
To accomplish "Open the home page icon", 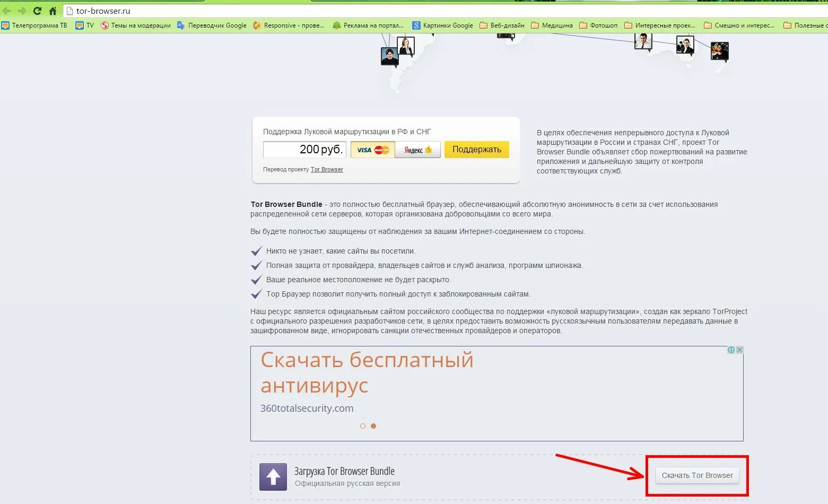I will point(53,11).
